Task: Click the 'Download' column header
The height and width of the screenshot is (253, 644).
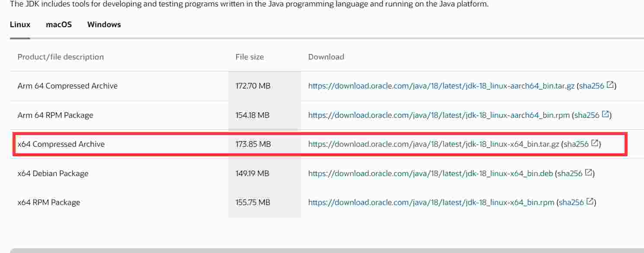Action: click(326, 57)
